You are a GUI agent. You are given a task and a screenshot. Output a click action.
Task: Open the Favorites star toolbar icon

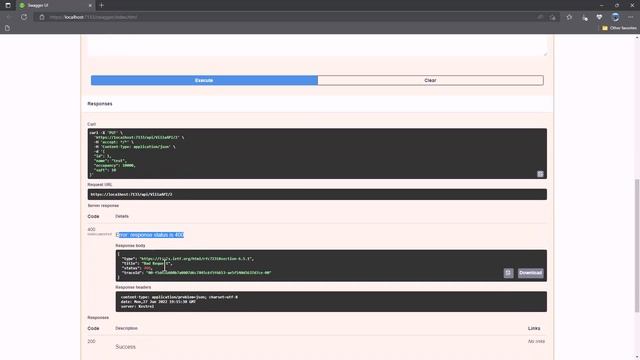[x=569, y=17]
